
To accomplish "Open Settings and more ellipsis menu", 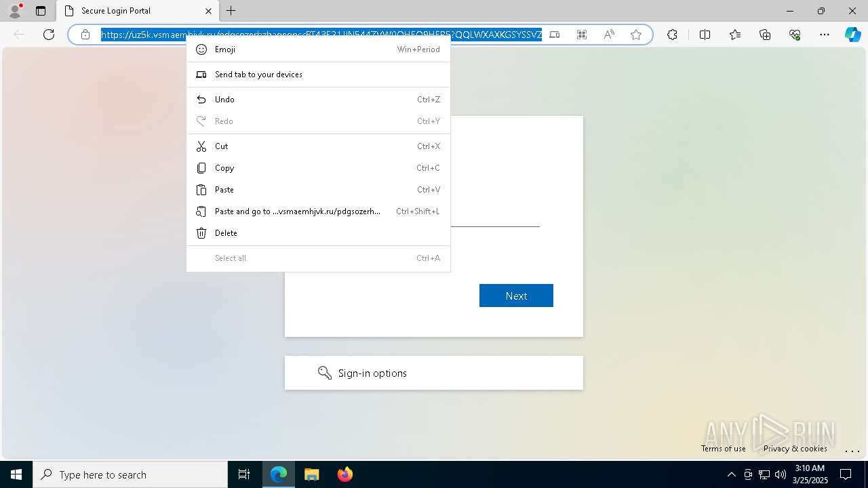I will tap(825, 35).
